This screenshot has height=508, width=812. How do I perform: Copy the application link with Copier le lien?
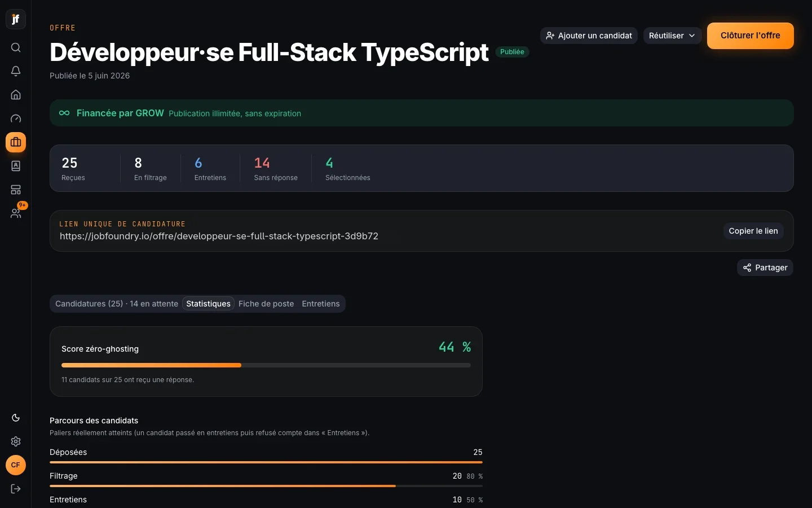click(753, 231)
